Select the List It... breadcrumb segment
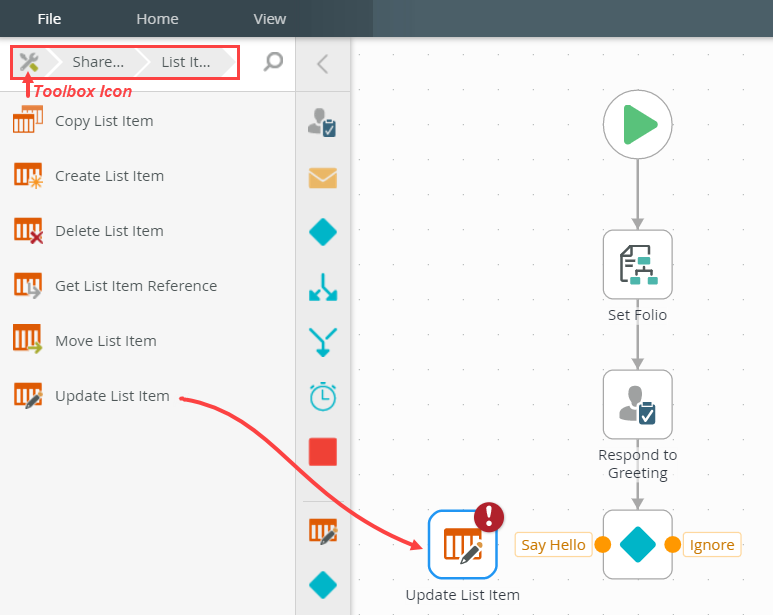 point(186,62)
